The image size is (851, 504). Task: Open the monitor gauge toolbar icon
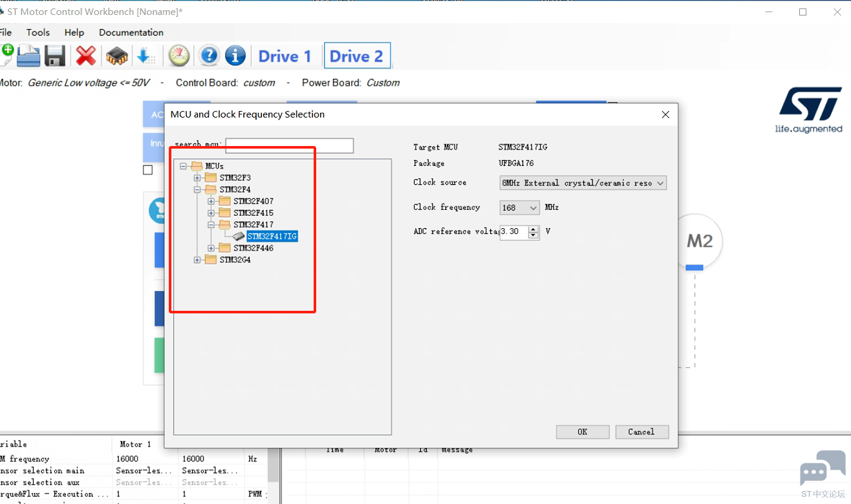click(179, 56)
